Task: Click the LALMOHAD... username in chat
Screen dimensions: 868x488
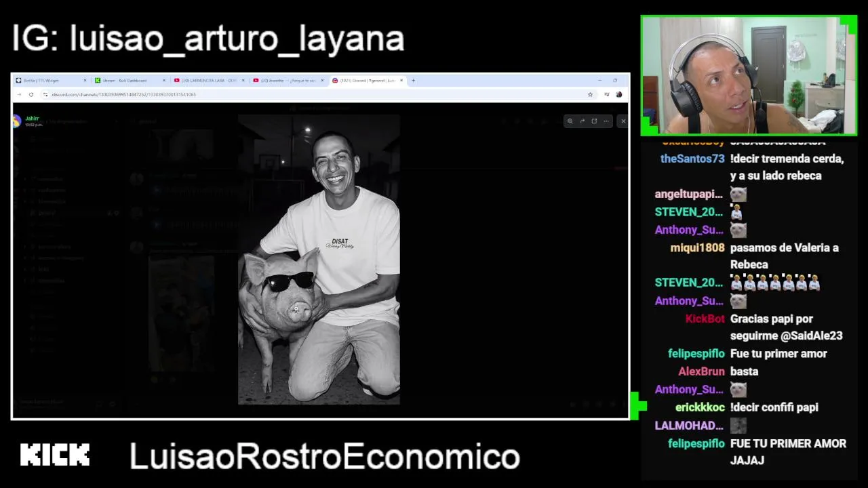Action: (x=689, y=425)
